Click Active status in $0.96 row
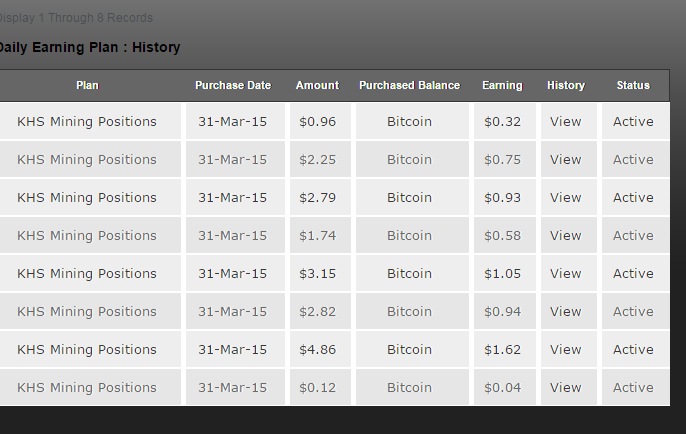Image resolution: width=686 pixels, height=434 pixels. point(633,122)
